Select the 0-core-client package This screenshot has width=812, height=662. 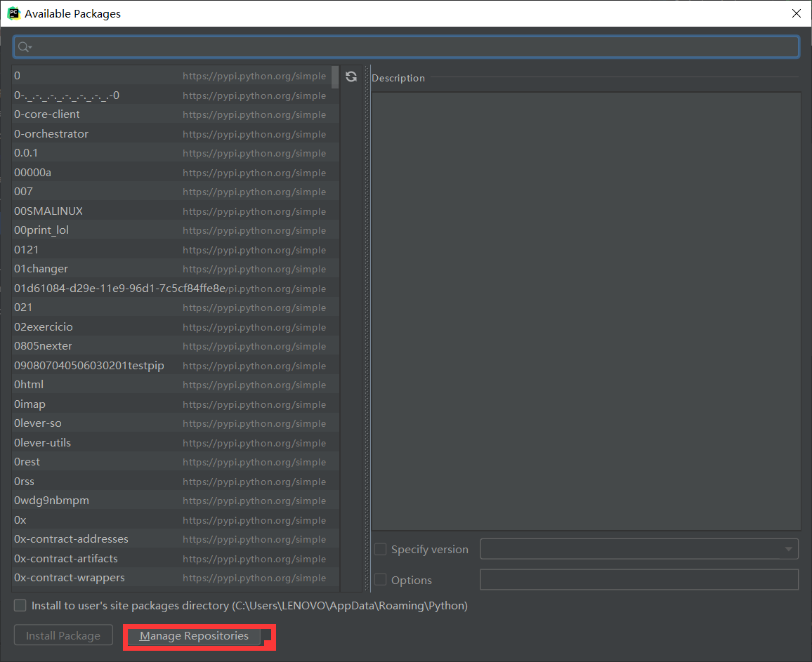(x=176, y=114)
